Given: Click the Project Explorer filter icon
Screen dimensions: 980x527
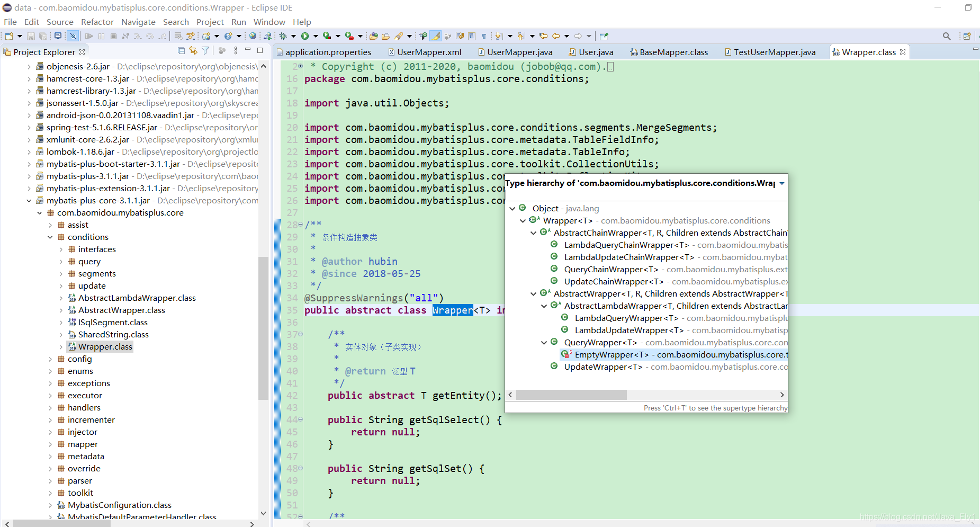Looking at the screenshot, I should click(x=205, y=51).
